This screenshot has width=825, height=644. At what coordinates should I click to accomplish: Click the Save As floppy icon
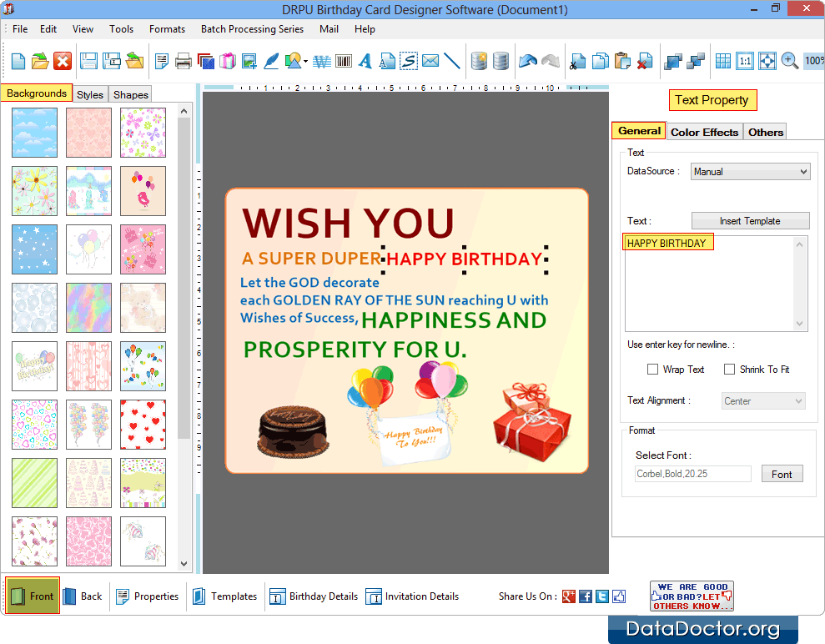tap(112, 62)
